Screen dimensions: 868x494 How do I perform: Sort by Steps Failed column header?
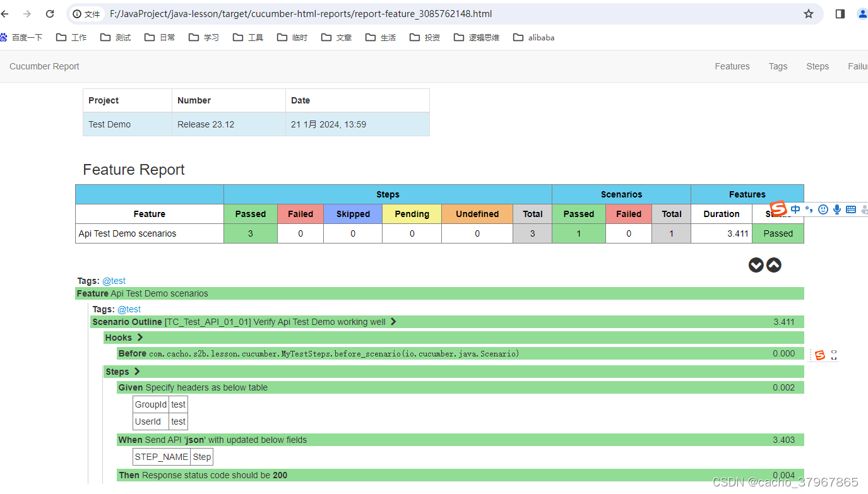(x=300, y=214)
